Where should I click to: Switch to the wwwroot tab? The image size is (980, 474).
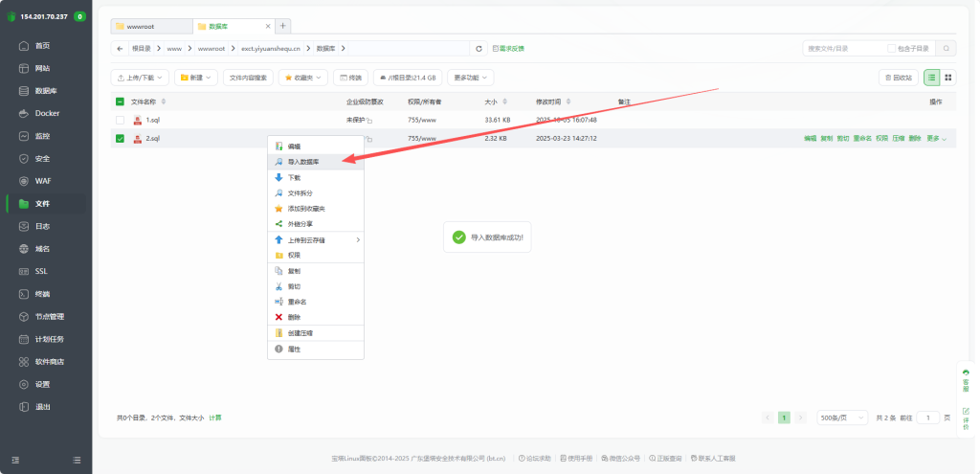click(150, 26)
